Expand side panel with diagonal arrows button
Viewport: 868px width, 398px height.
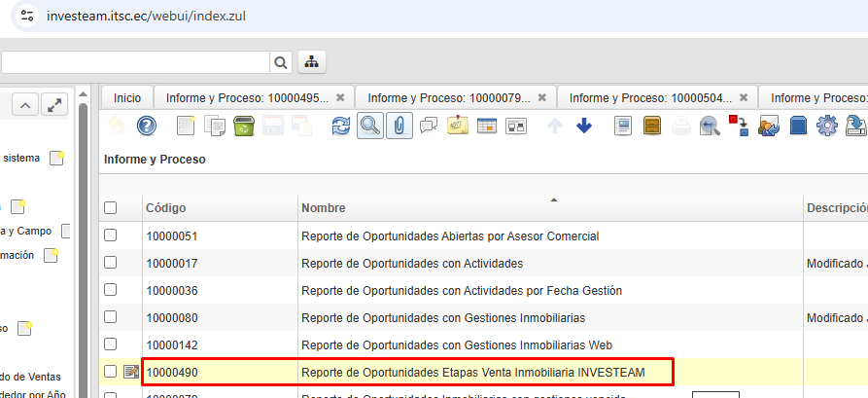(55, 105)
